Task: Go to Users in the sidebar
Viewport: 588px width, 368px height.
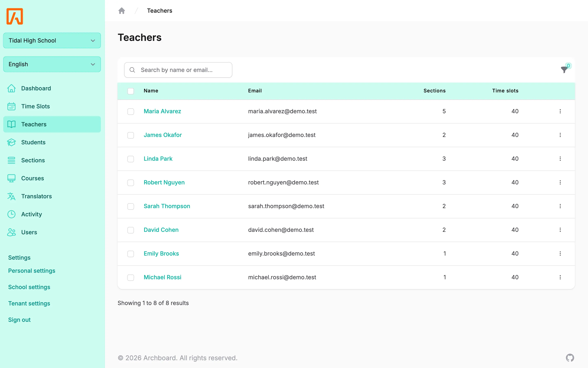Action: (x=52, y=232)
